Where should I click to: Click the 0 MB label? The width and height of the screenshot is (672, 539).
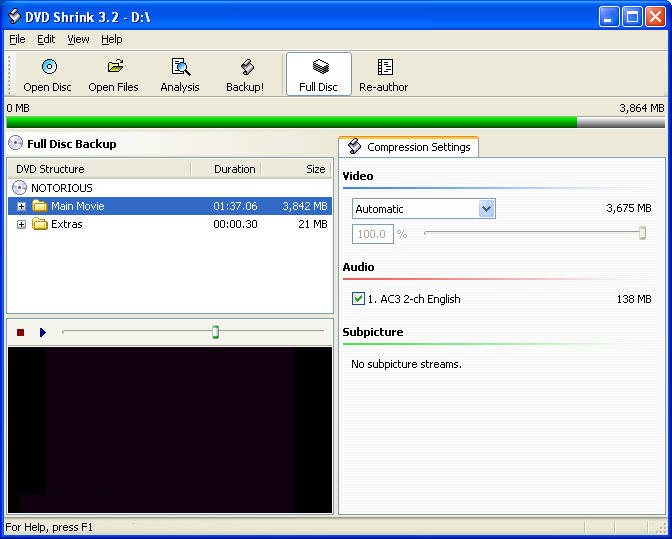coord(18,108)
